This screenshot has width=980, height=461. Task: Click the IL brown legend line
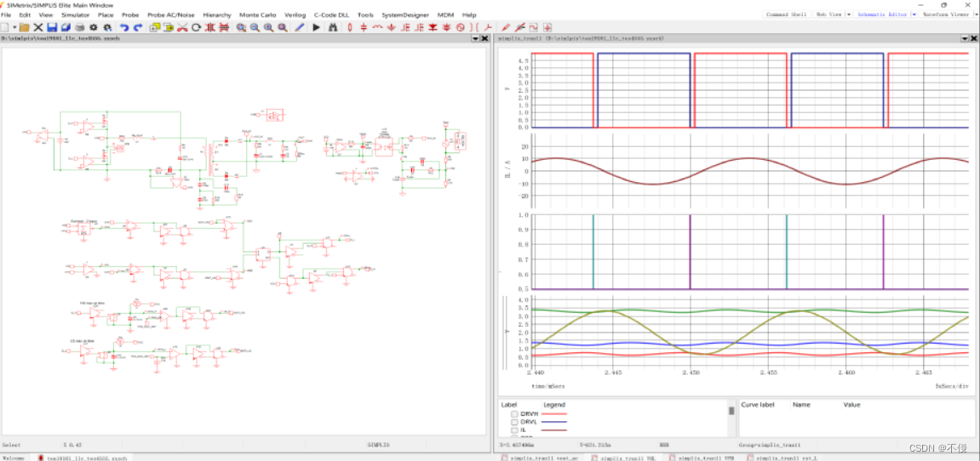553,430
